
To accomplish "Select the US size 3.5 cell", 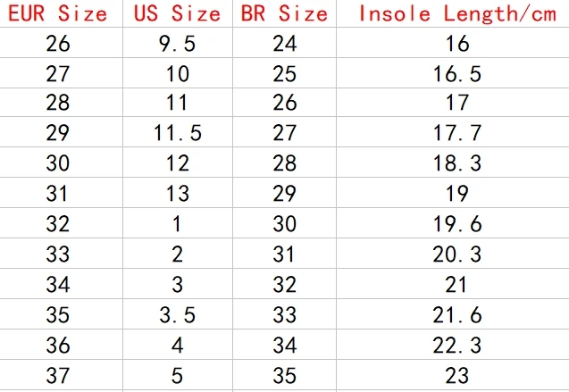I will click(178, 314).
